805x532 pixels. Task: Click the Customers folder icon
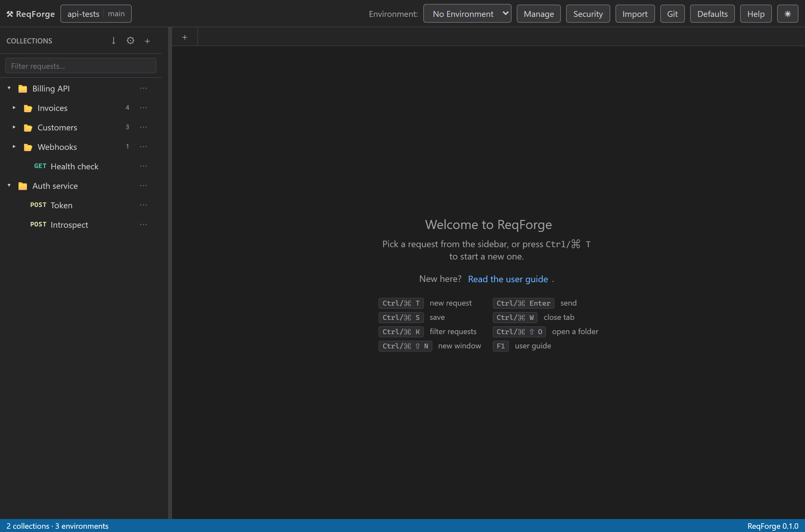(28, 127)
